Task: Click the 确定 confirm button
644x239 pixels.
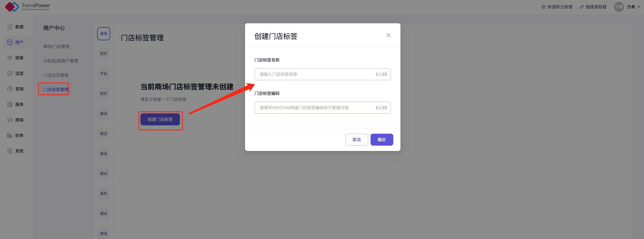Action: pyautogui.click(x=382, y=140)
